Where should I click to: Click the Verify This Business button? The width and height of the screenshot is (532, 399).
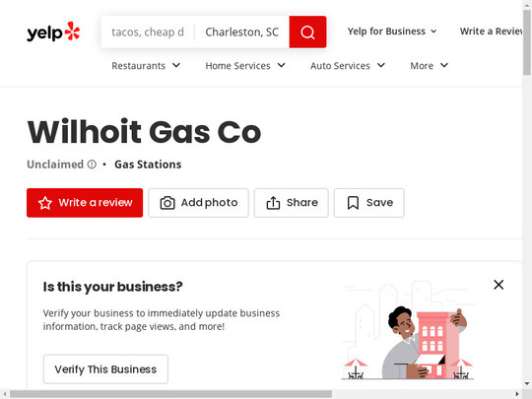click(105, 369)
